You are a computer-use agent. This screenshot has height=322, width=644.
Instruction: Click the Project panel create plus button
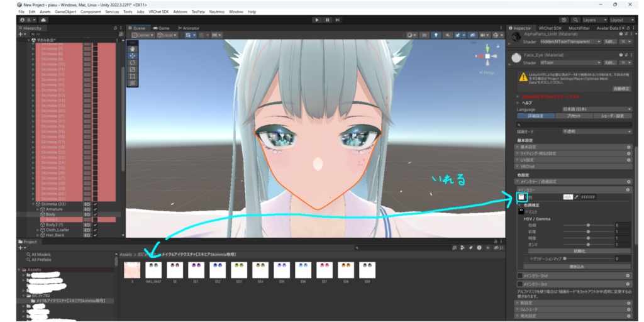coord(21,248)
